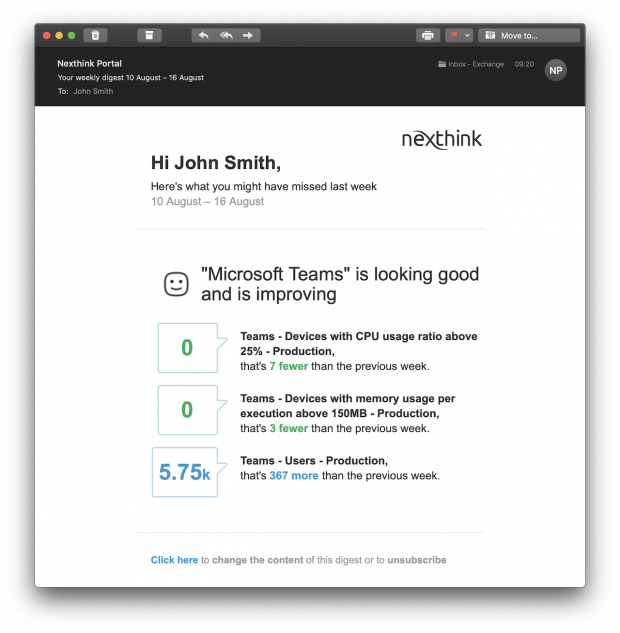Viewport: 620px width, 633px height.
Task: Click the recipient name John Smith
Action: coord(93,91)
